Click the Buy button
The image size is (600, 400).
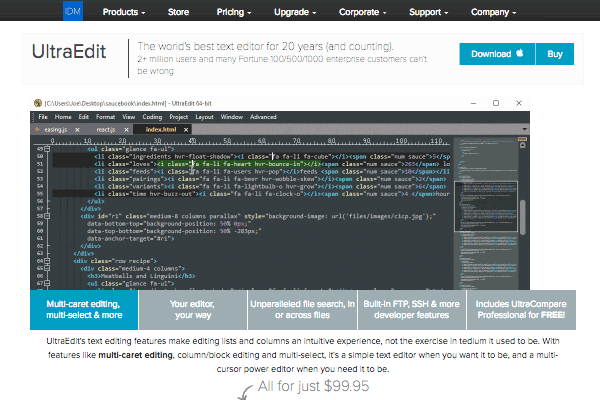coord(555,54)
